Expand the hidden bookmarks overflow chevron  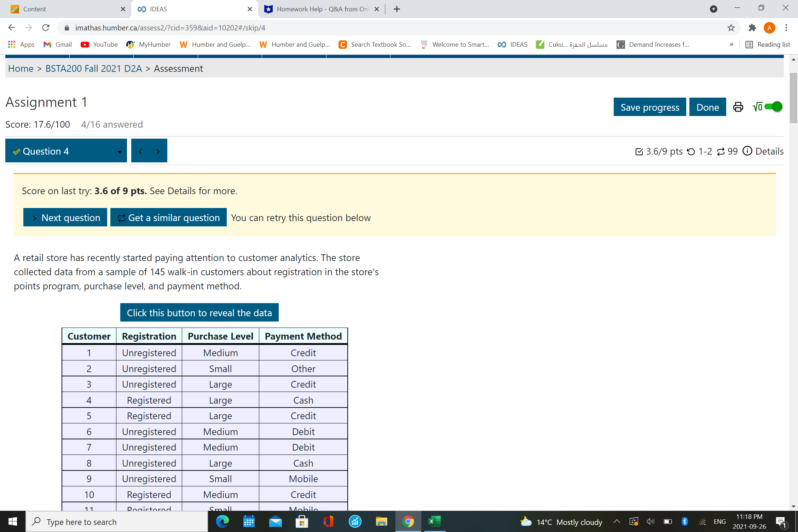coord(731,45)
